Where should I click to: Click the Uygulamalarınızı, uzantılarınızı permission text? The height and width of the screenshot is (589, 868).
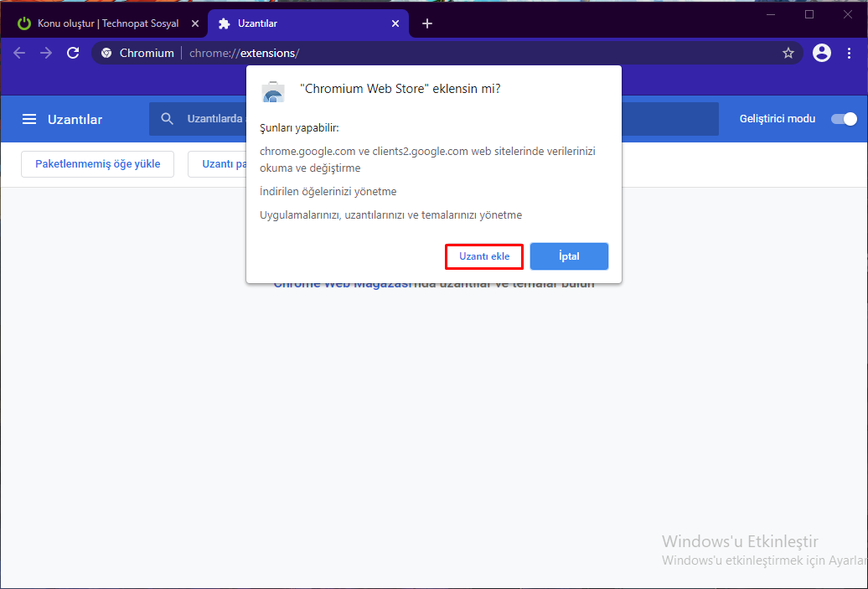(390, 214)
